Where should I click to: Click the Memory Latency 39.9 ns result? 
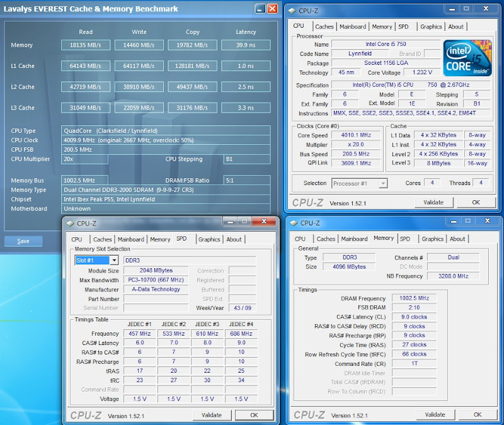coord(246,45)
